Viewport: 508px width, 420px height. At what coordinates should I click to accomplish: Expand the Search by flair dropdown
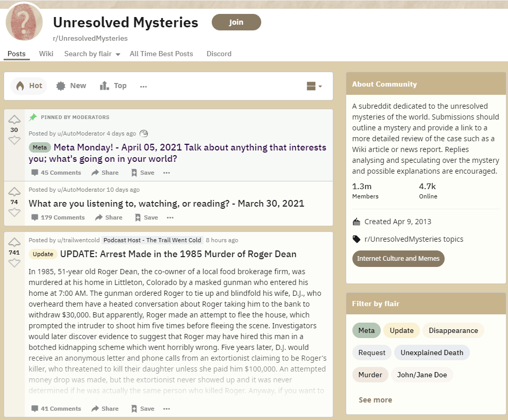(x=92, y=54)
